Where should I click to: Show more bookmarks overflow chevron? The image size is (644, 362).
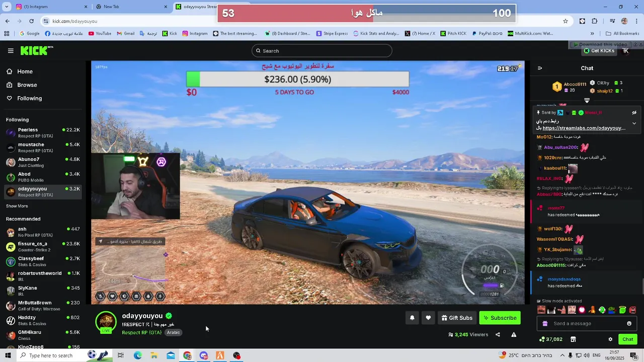592,34
